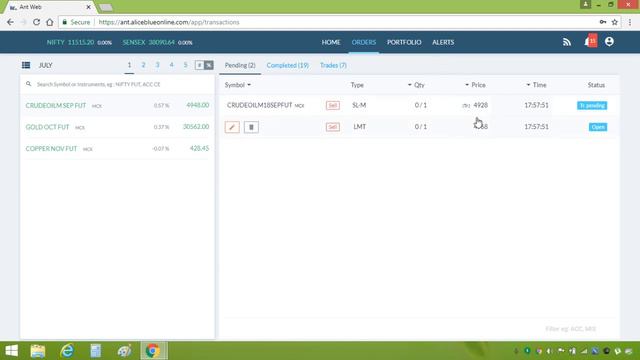Click price 30562.00 of GOLD OCT FUT
This screenshot has height=360, width=640.
(x=196, y=127)
